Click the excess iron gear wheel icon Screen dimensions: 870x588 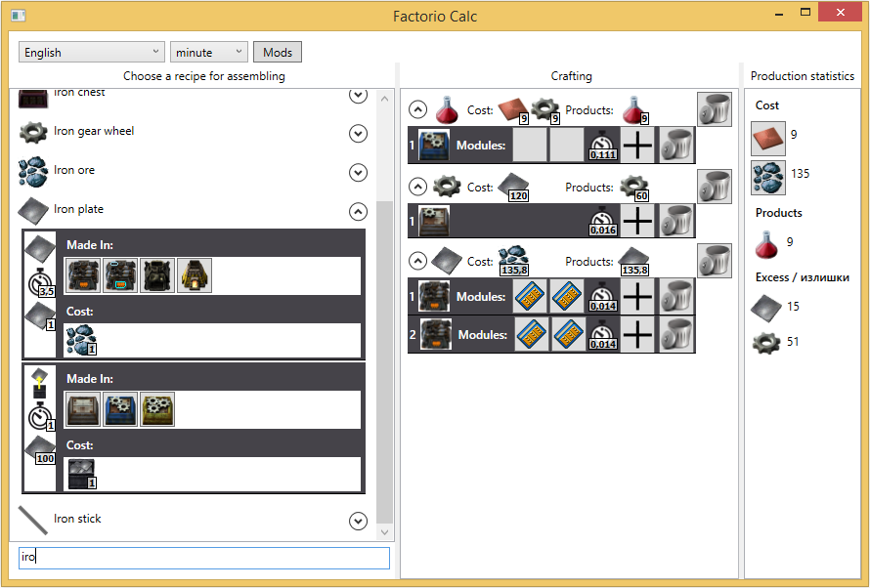766,343
